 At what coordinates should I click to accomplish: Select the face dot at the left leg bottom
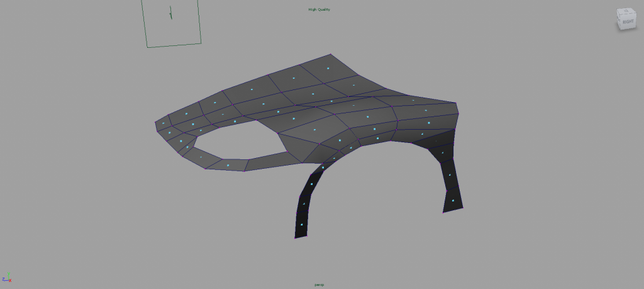301,224
